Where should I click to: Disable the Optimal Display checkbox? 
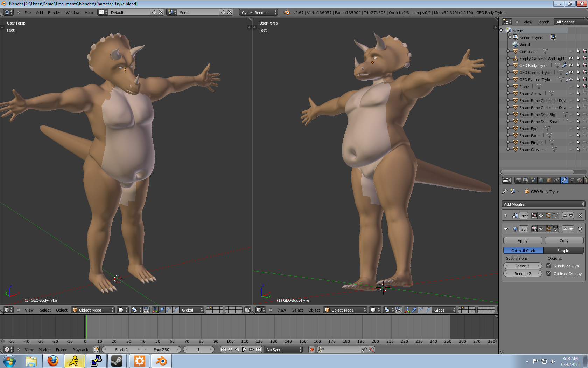(x=548, y=273)
